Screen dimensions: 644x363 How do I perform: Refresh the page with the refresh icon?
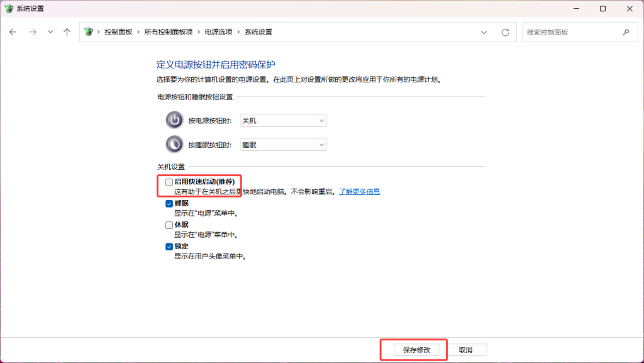[505, 33]
